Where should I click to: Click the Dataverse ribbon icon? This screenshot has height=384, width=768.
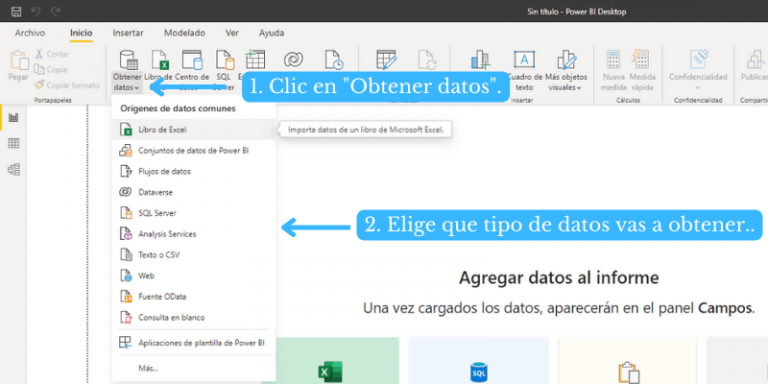pyautogui.click(x=293, y=60)
